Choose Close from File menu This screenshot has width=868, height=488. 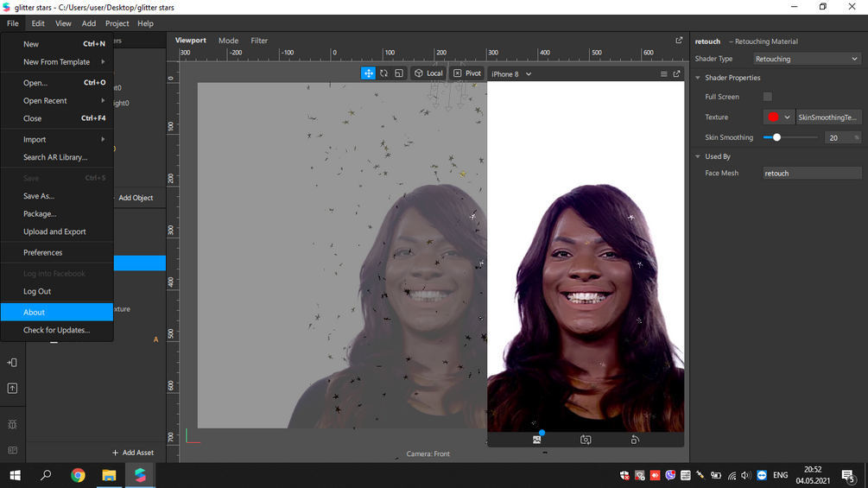pyautogui.click(x=57, y=118)
